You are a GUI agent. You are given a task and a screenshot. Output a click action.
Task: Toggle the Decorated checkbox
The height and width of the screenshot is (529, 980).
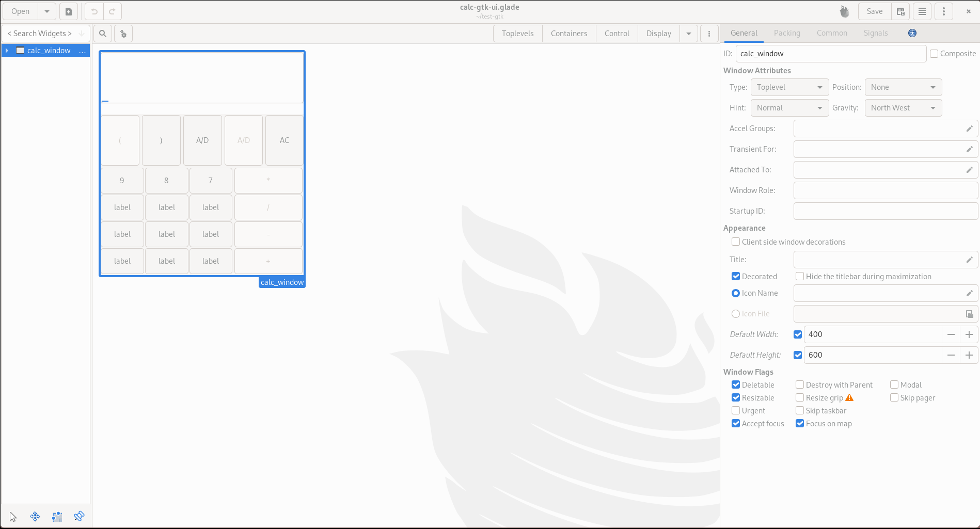[736, 277]
